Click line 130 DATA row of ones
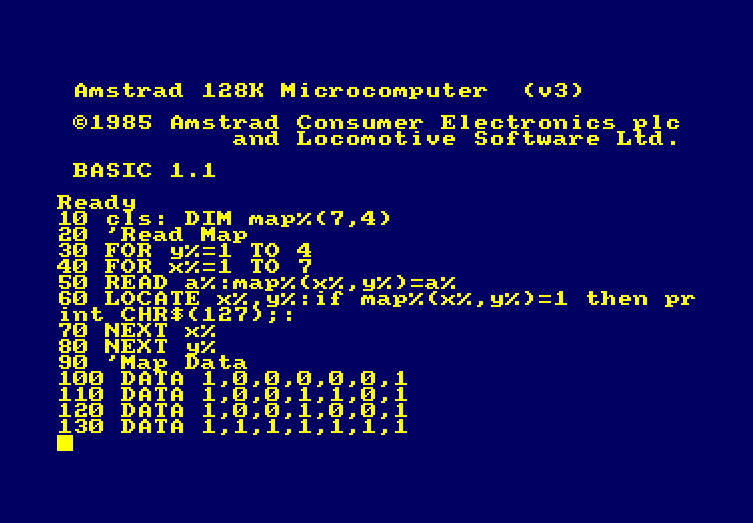This screenshot has height=523, width=753. point(232,427)
